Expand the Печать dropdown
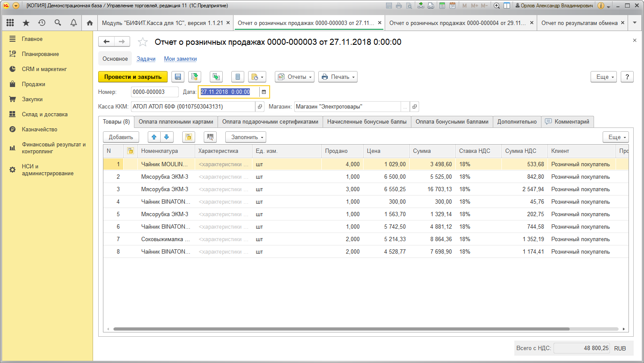This screenshot has width=644, height=363. click(338, 77)
